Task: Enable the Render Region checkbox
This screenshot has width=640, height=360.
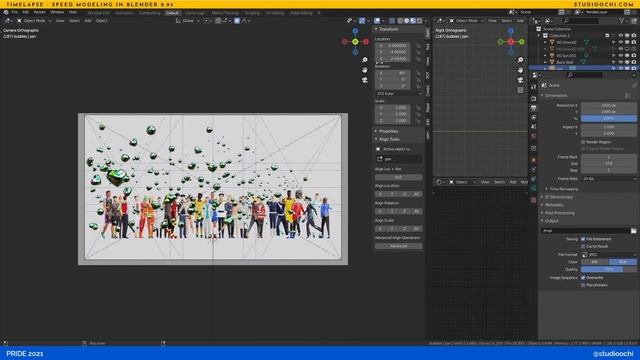Action: (x=583, y=142)
